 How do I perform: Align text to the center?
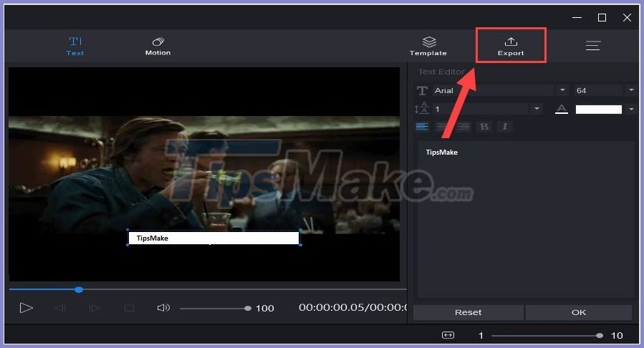[x=442, y=127]
